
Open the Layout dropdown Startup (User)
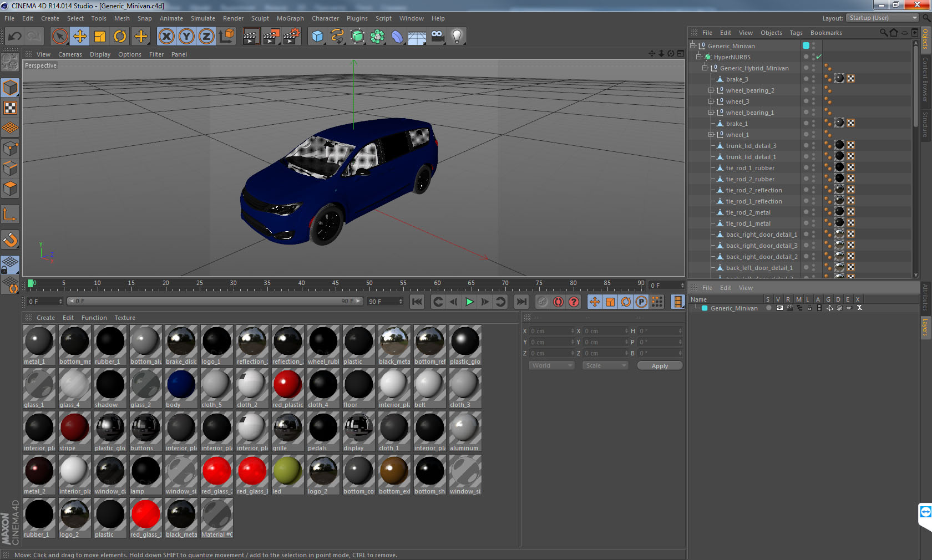(x=883, y=18)
